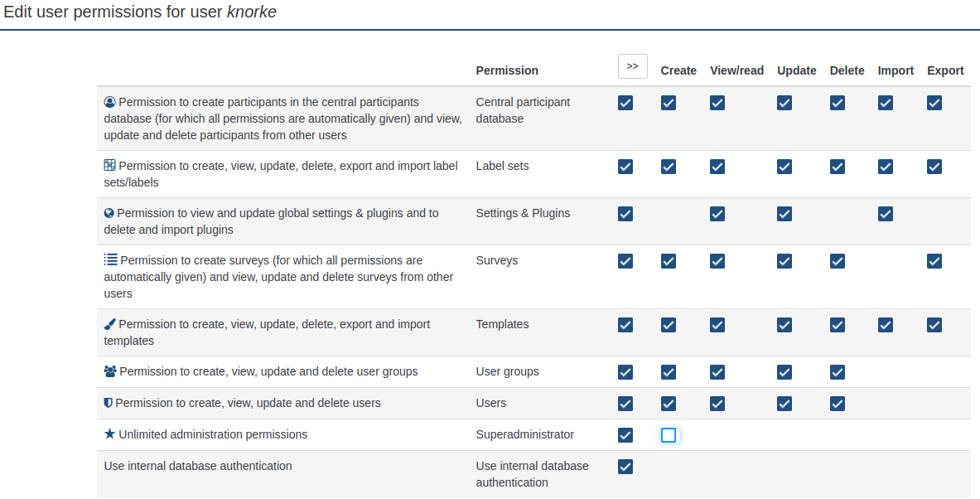The height and width of the screenshot is (499, 980).
Task: Toggle the Templates row select-all checkbox
Action: [x=625, y=325]
